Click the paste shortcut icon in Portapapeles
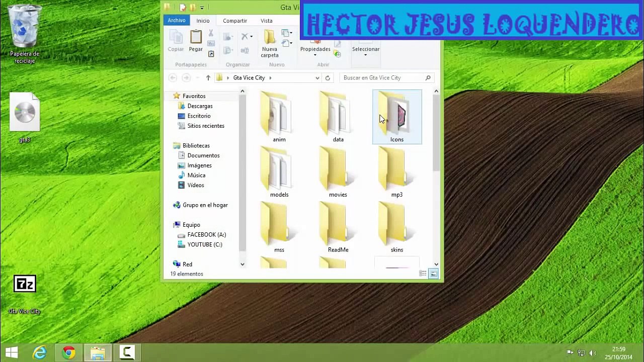Viewport: 644px width, 362px height. click(211, 54)
